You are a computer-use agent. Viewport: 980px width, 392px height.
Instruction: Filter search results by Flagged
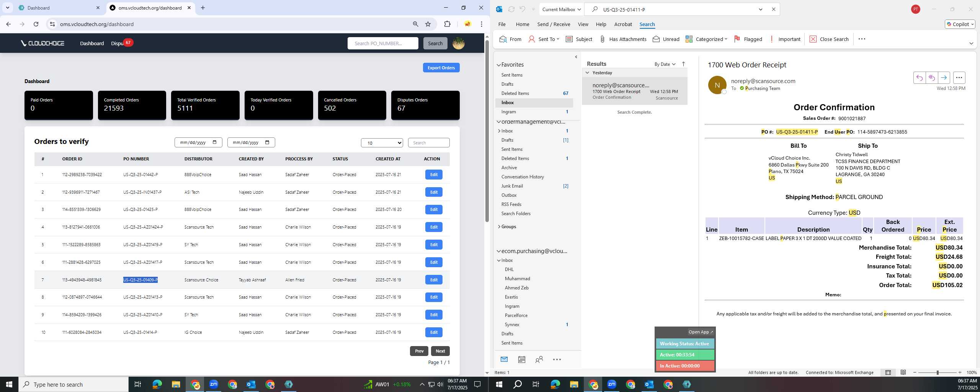point(748,39)
